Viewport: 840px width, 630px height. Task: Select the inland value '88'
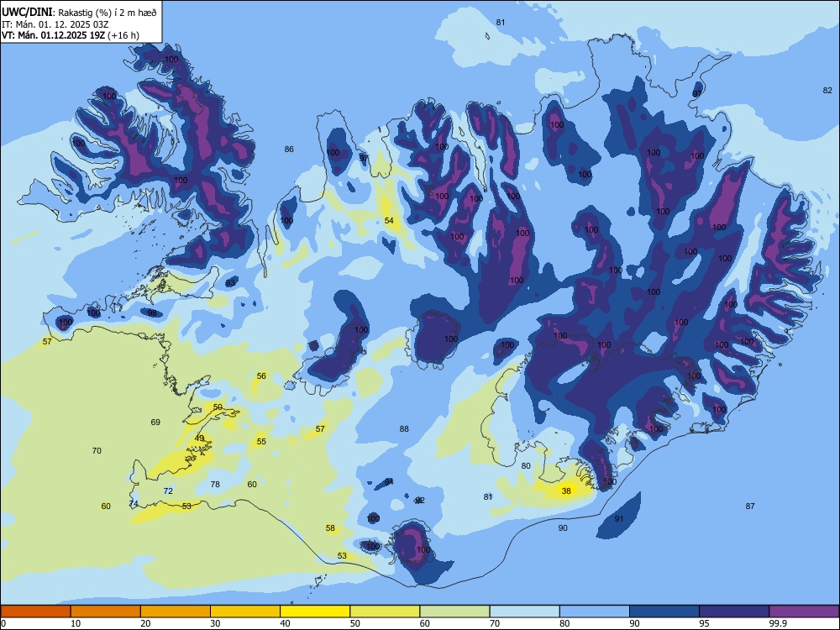404,428
